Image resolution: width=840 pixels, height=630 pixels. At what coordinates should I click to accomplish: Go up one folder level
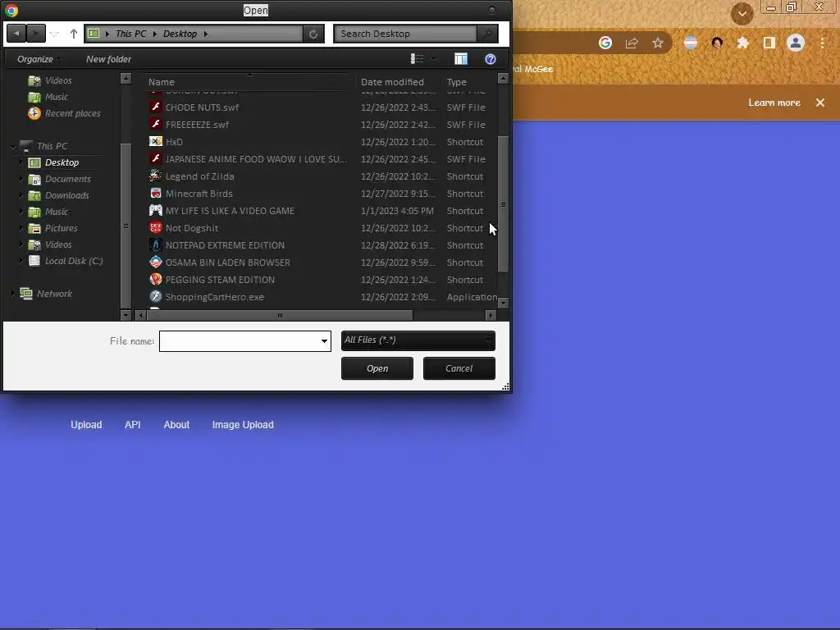pos(73,34)
